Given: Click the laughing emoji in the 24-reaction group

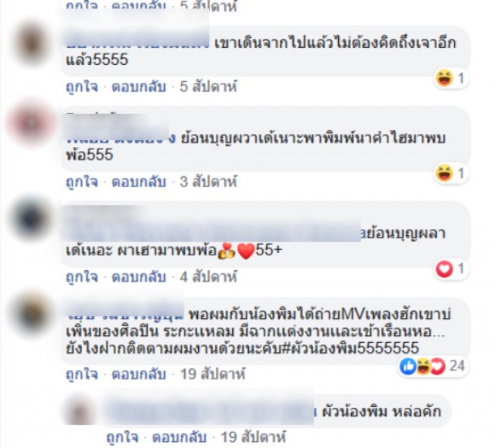Looking at the screenshot, I should tap(423, 366).
